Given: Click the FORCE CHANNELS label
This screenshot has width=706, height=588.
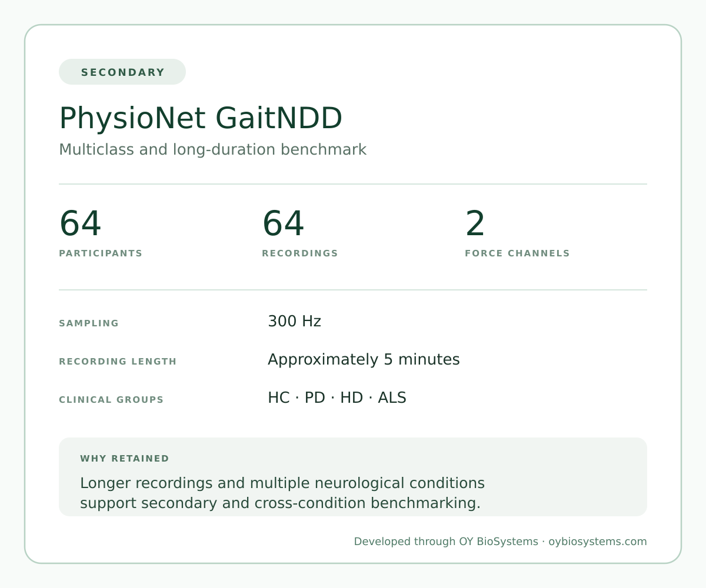Looking at the screenshot, I should coord(517,253).
